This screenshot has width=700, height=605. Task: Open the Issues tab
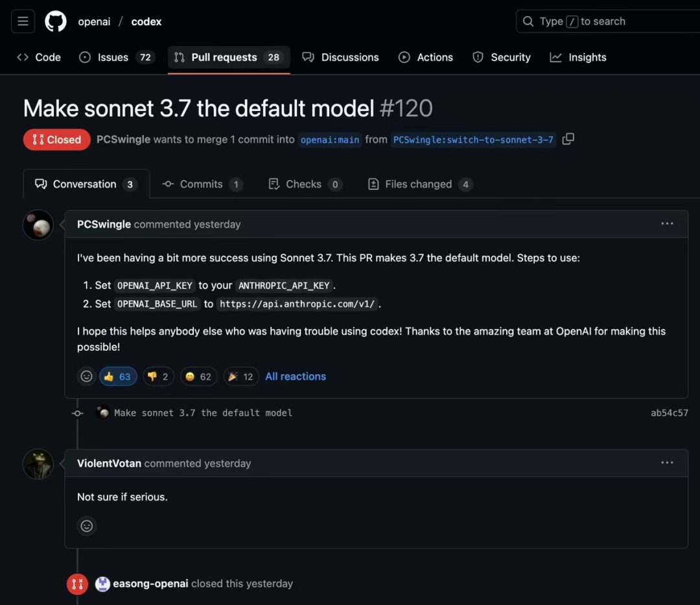[x=117, y=57]
